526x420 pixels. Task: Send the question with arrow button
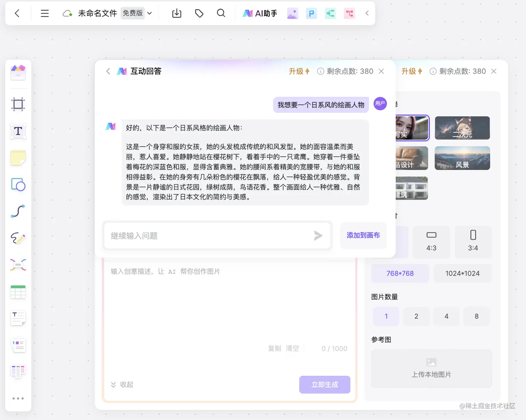[x=318, y=236]
